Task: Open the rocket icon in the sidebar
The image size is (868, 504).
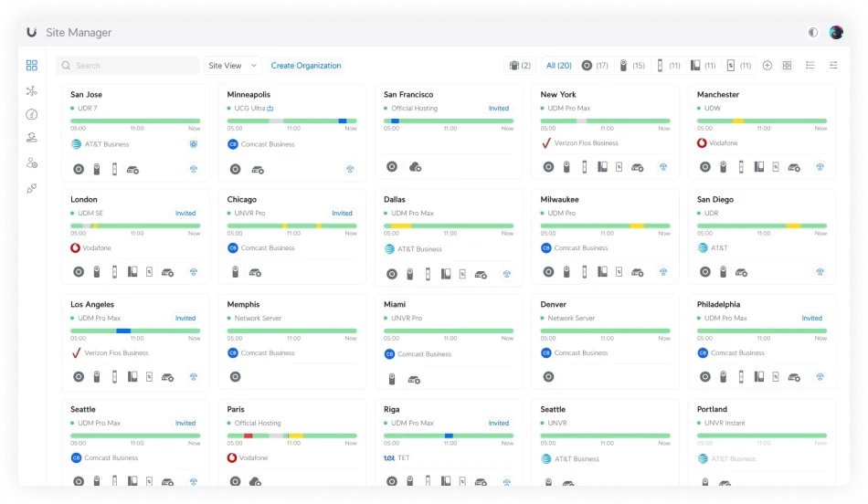Action: [32, 189]
